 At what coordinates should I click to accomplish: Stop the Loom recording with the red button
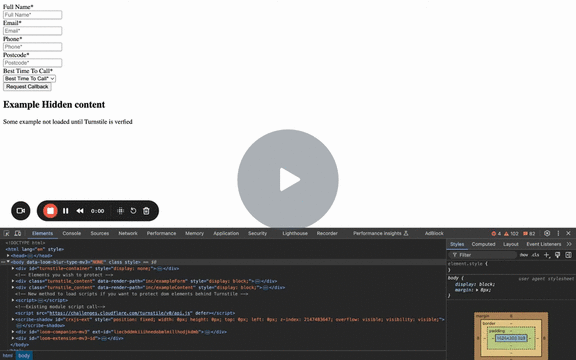click(50, 211)
